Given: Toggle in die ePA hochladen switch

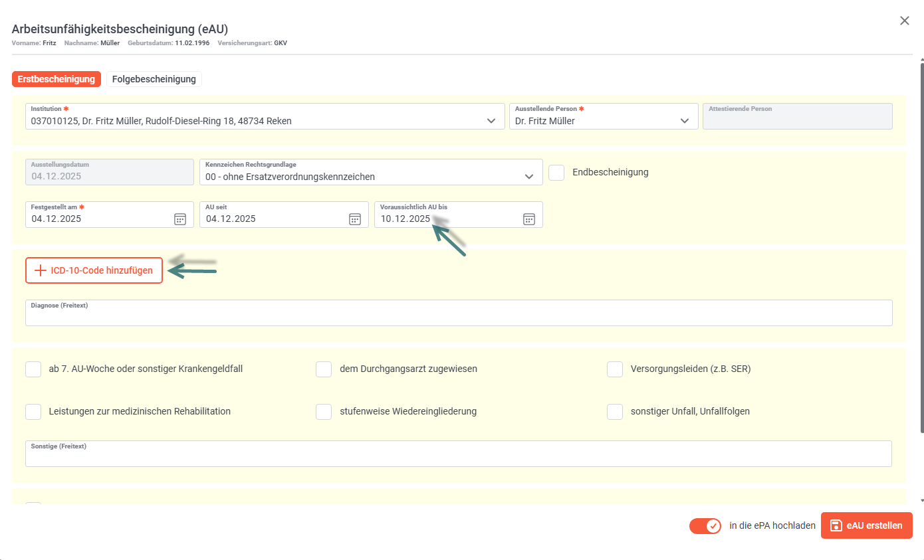Looking at the screenshot, I should pos(705,526).
